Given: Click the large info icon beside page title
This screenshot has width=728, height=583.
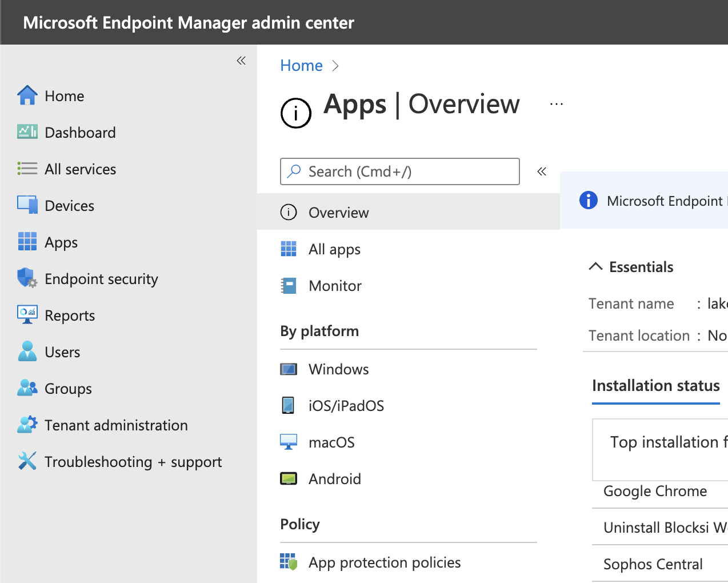Looking at the screenshot, I should 296,113.
